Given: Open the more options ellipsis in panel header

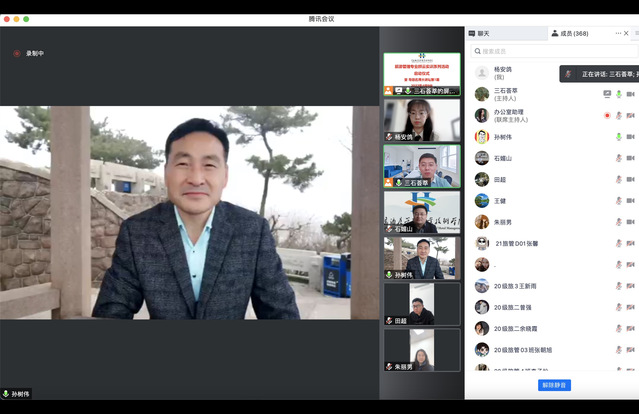Looking at the screenshot, I should click(618, 33).
